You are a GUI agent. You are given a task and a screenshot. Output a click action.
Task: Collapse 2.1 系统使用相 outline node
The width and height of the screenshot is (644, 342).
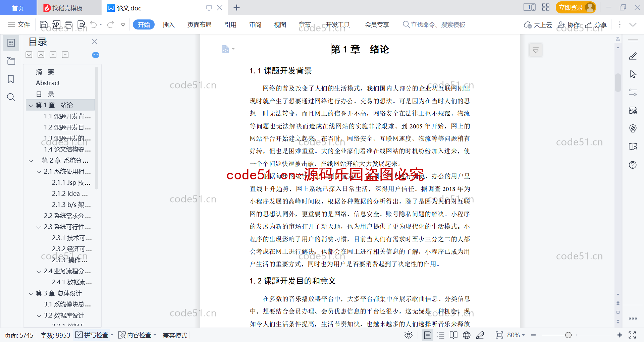39,172
